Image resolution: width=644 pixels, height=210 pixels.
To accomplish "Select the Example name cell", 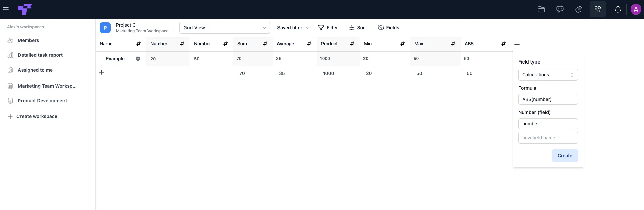I will coord(121,59).
